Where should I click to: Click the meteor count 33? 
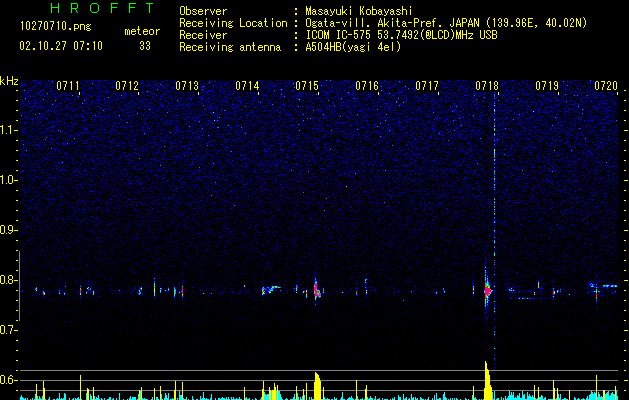(145, 46)
